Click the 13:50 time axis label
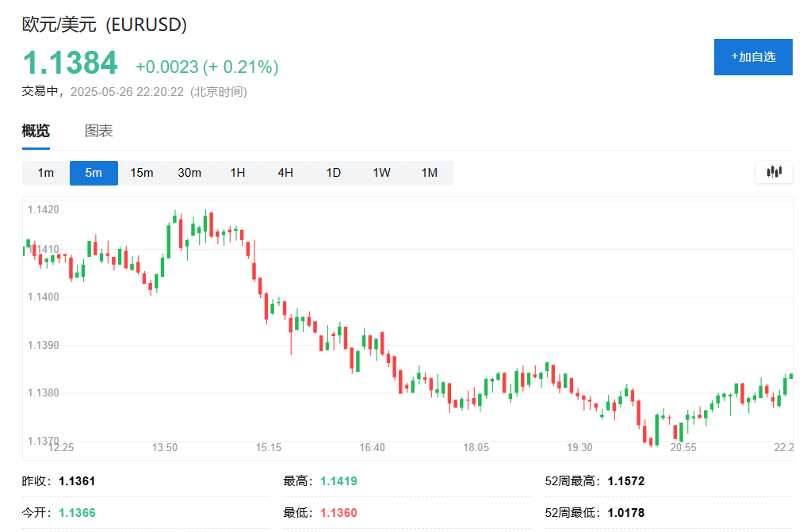 tap(164, 447)
